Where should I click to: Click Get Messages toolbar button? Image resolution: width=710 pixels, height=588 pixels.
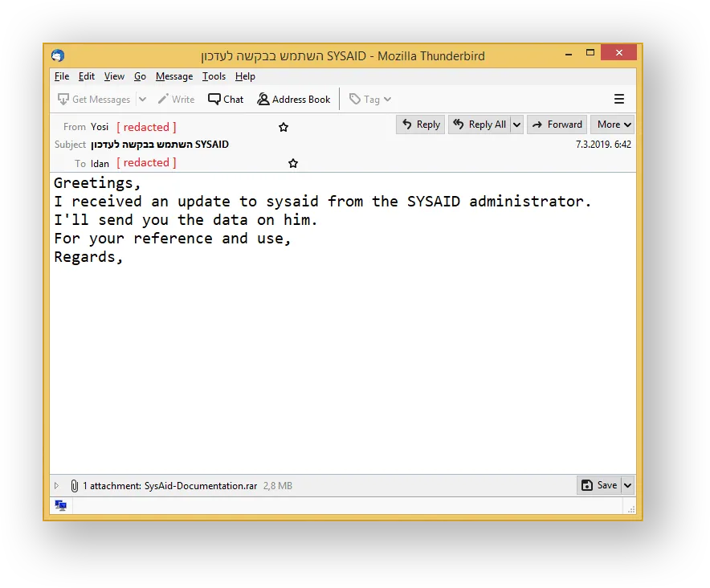94,100
